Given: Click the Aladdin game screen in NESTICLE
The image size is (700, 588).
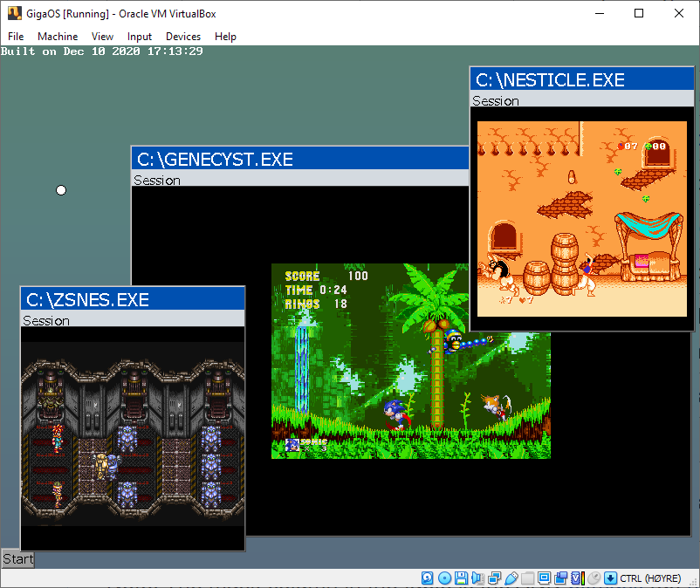Looking at the screenshot, I should point(582,219).
